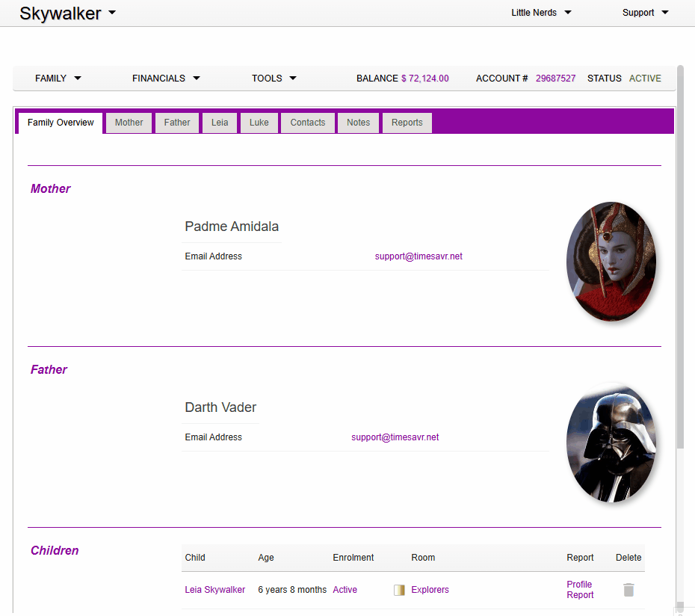Select the Family Overview tab

pyautogui.click(x=61, y=123)
